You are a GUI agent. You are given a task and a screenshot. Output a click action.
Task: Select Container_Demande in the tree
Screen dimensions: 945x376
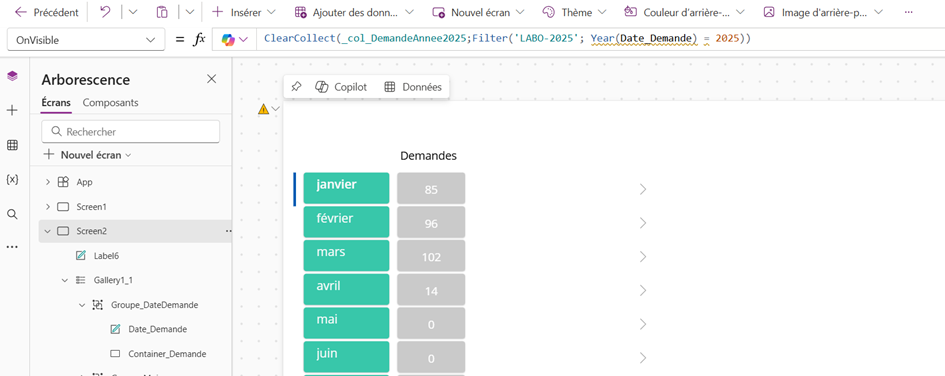tap(167, 354)
